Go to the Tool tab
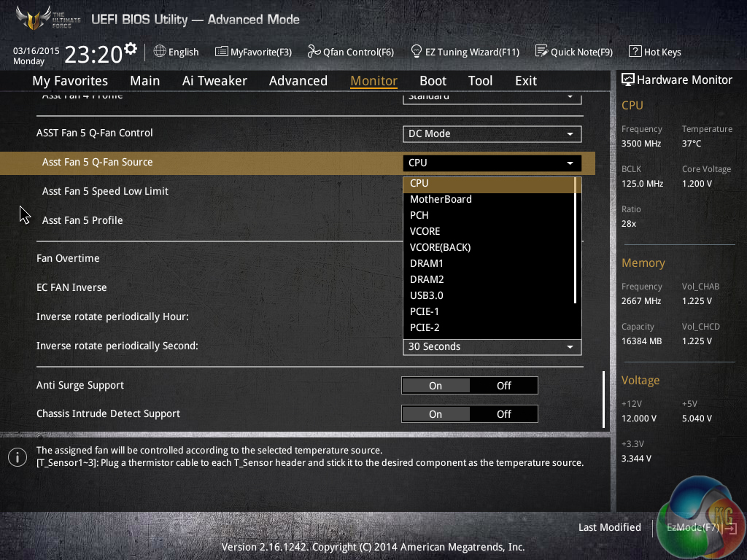 pos(480,81)
